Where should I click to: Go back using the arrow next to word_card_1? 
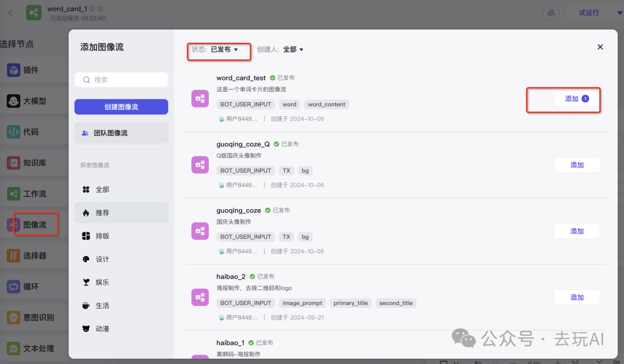coord(11,13)
